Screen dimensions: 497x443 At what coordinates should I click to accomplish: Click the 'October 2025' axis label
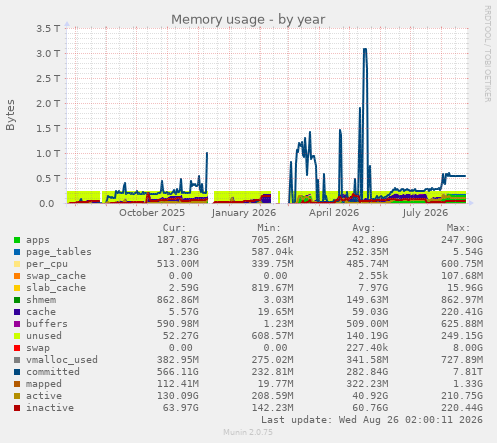pos(152,213)
